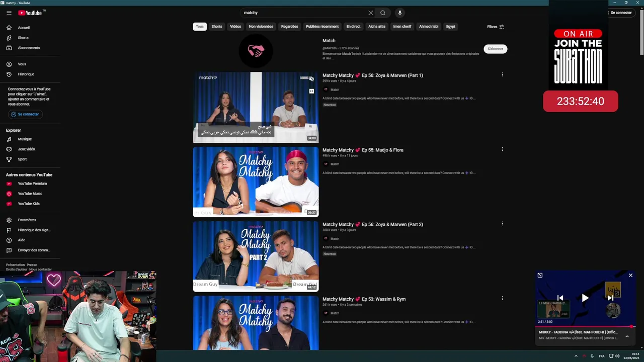
Task: Select the En direct chip
Action: pos(353,27)
